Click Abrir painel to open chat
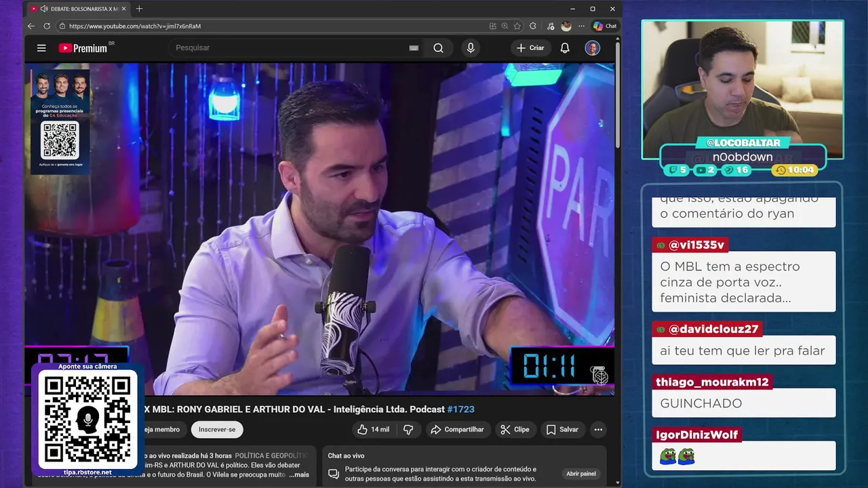Viewport: 868px width, 488px height. (581, 474)
